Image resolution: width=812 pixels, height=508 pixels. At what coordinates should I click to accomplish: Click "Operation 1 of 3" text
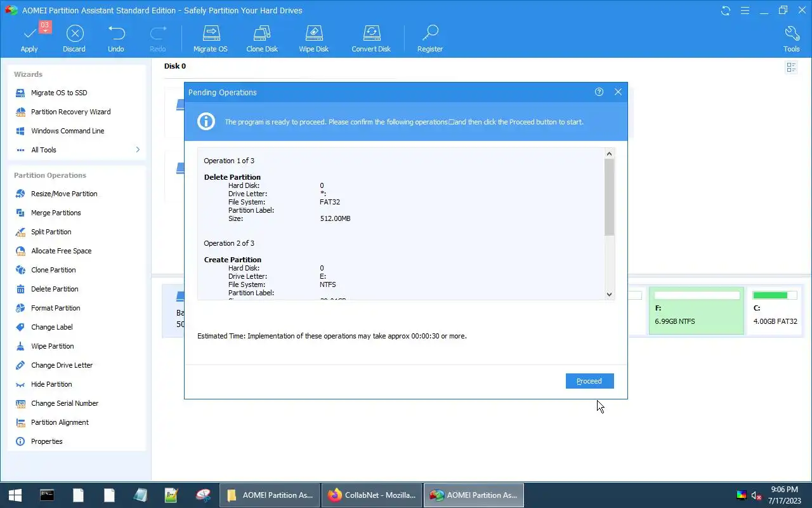coord(229,161)
